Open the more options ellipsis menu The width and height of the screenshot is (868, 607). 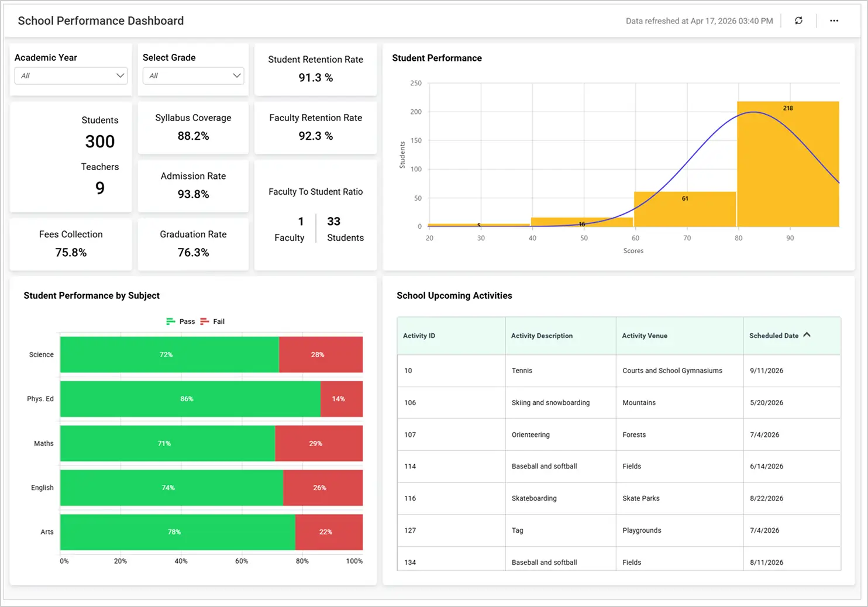point(834,20)
